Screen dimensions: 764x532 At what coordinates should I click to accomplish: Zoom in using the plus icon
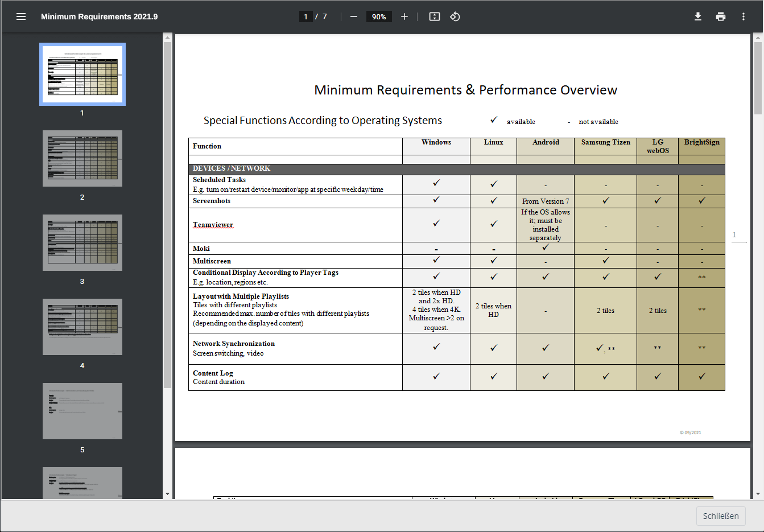pos(404,17)
